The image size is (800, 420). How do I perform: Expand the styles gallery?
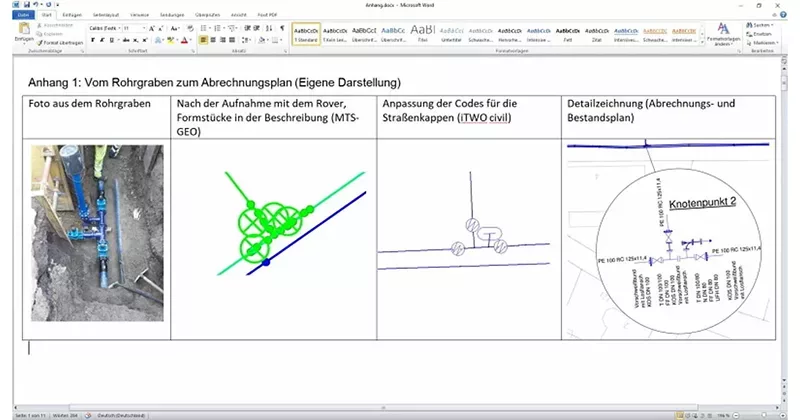(702, 43)
